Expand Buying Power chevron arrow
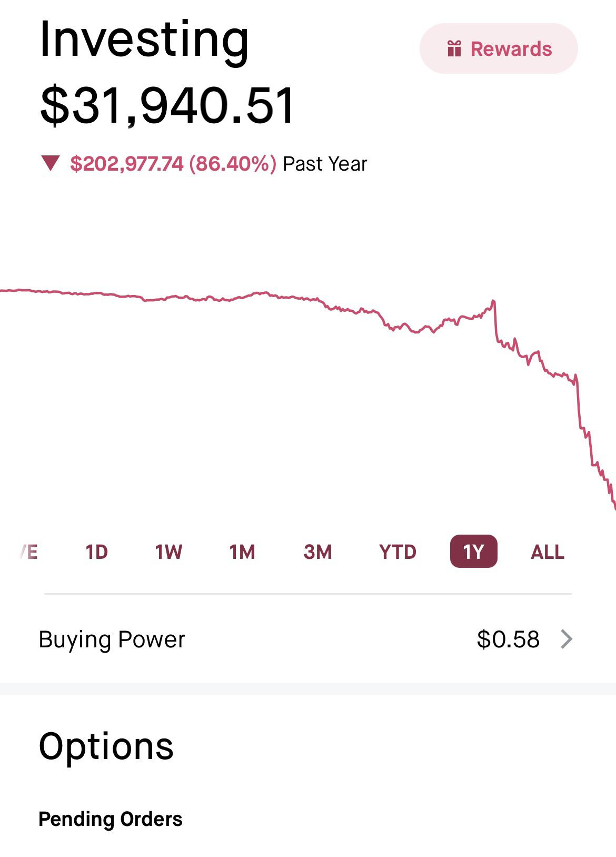 (567, 639)
